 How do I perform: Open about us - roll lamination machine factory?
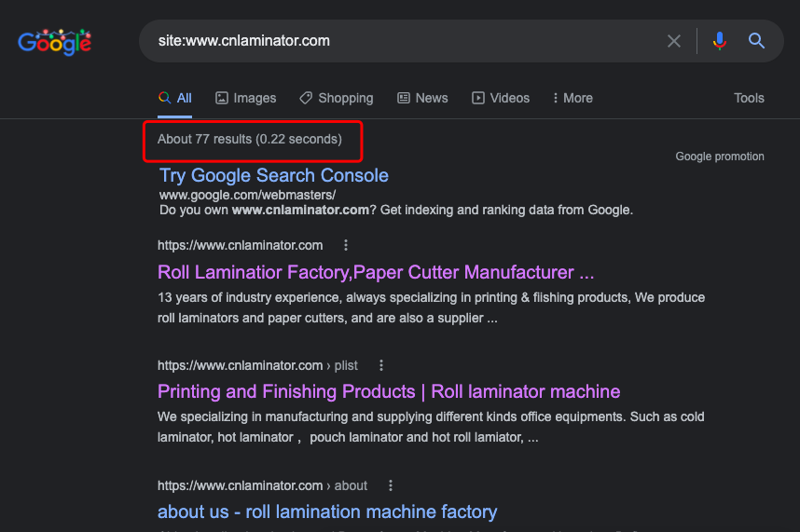[327, 512]
